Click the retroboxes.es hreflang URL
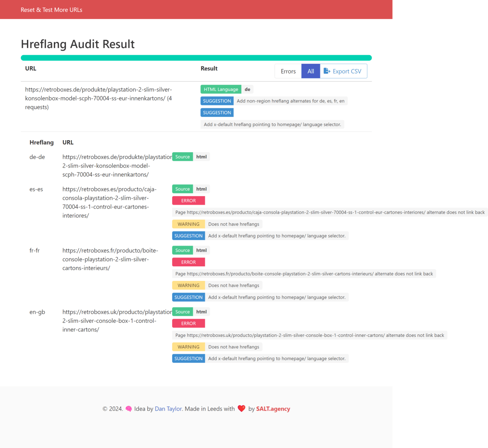Screen dimensions: 488x448 (x=109, y=202)
